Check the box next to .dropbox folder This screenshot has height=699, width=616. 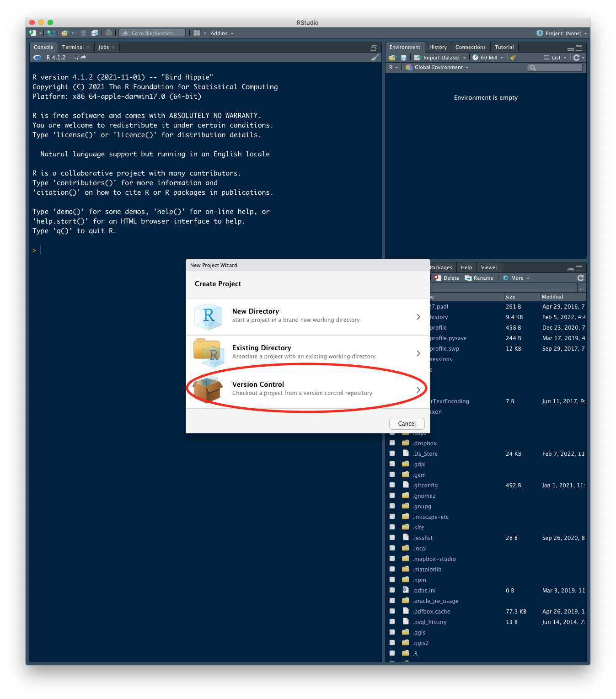pos(392,443)
